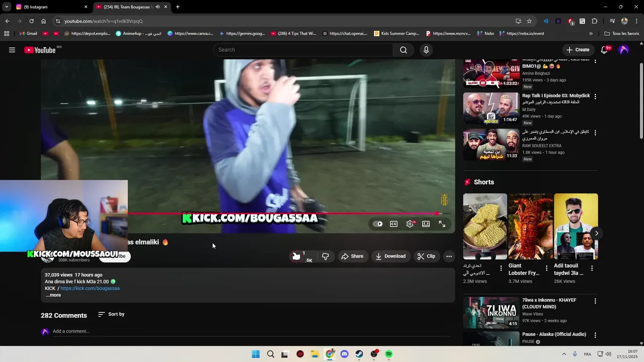Share the video
The width and height of the screenshot is (644, 362).
[x=352, y=256]
